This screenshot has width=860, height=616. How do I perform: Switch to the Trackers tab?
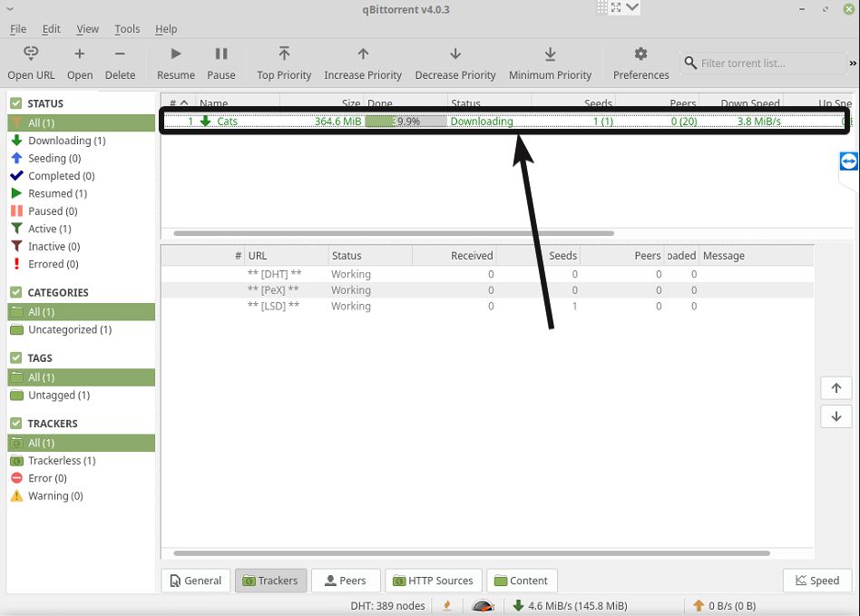[270, 581]
